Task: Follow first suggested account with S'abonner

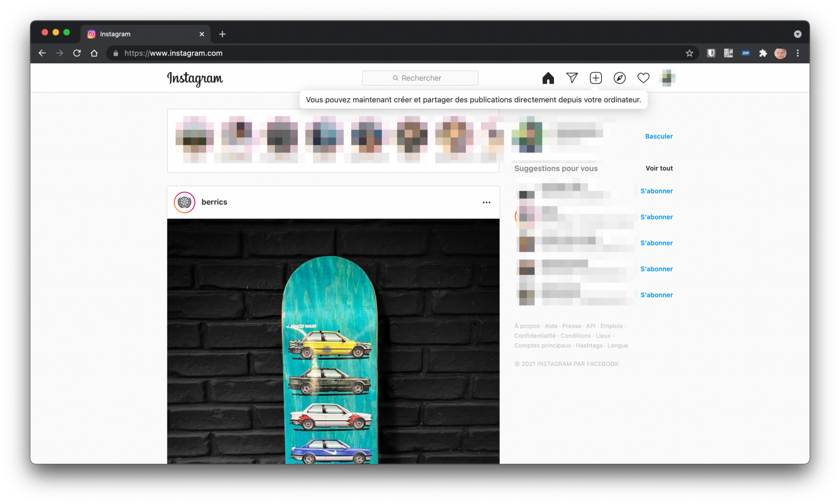Action: [656, 191]
